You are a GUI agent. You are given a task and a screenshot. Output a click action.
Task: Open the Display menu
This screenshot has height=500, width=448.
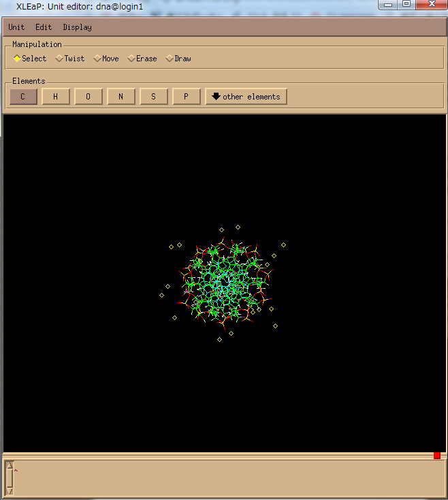point(77,27)
